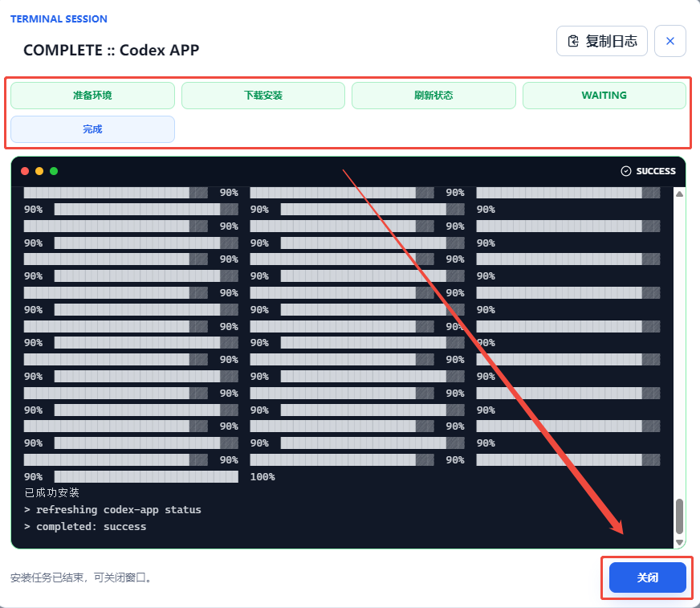Click the green traffic light dot
Screen dimensions: 700x608
[54, 171]
